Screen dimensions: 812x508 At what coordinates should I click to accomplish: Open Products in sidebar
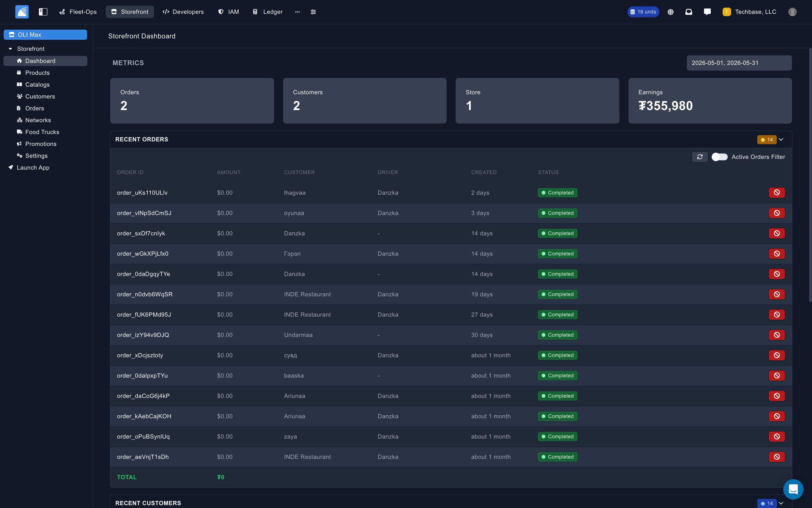(x=45, y=73)
